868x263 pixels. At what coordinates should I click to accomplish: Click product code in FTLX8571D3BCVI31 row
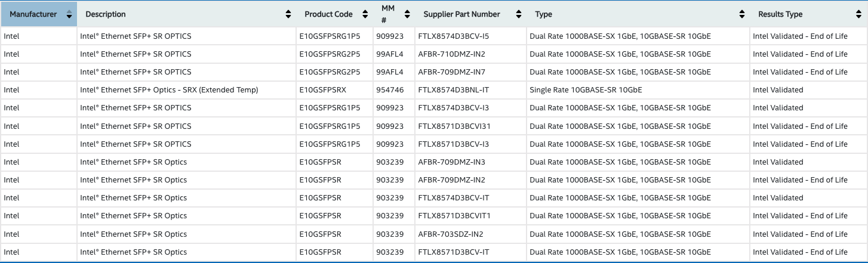330,126
